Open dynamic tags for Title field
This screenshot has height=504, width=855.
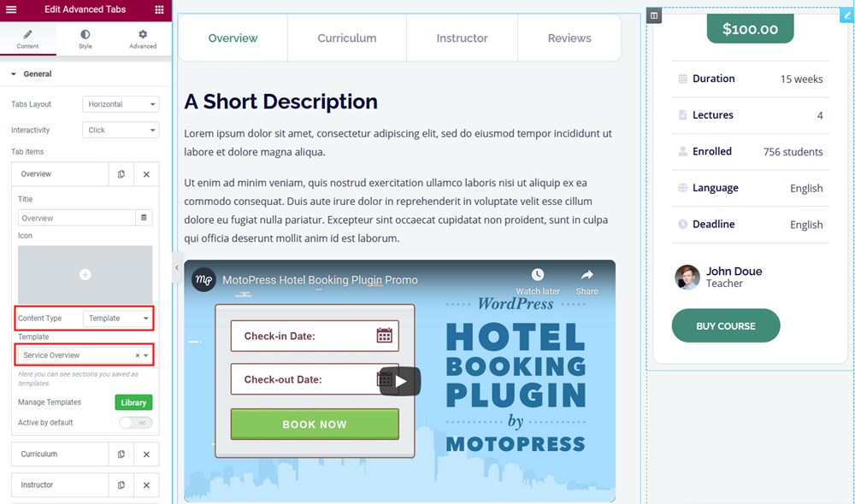(x=144, y=218)
